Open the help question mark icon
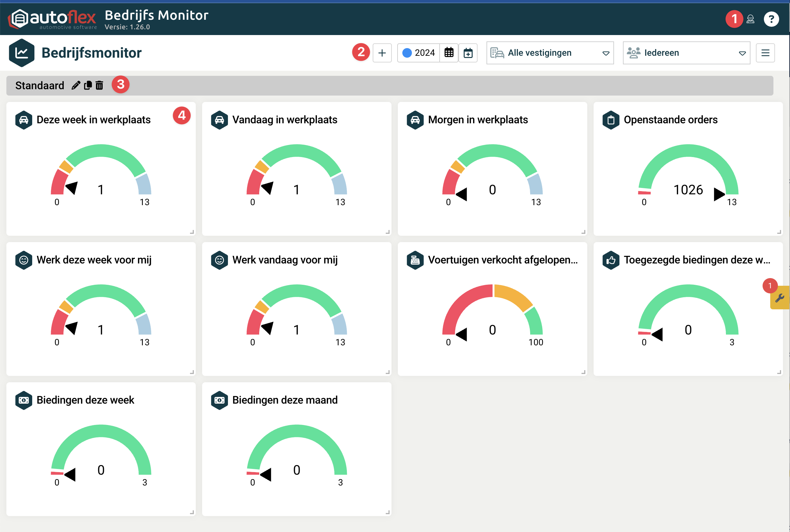 pyautogui.click(x=771, y=19)
